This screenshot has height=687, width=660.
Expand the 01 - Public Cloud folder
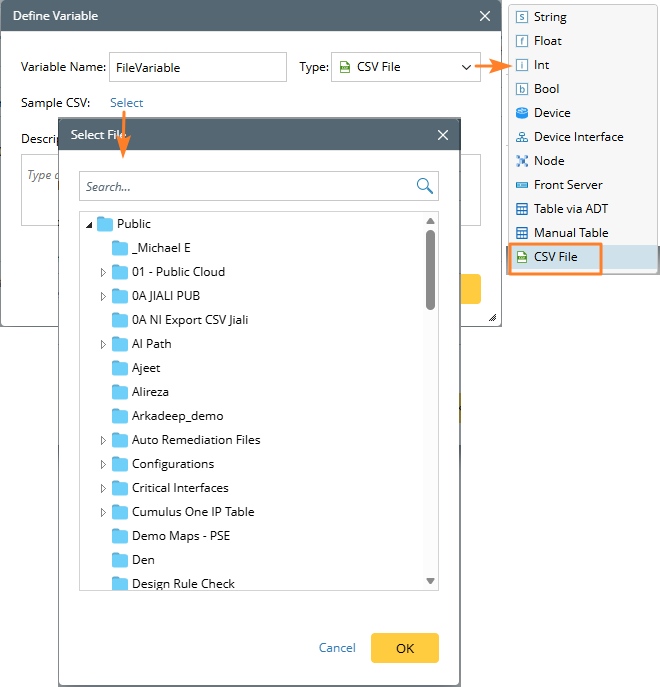(103, 272)
